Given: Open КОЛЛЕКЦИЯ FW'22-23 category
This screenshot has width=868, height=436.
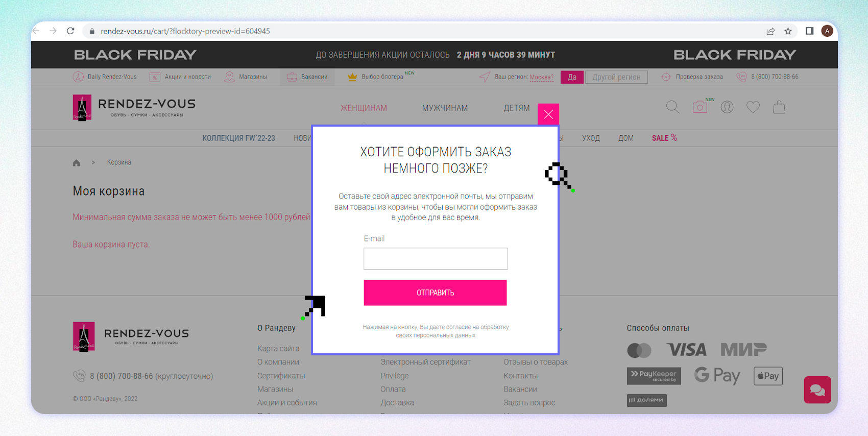Looking at the screenshot, I should point(238,138).
